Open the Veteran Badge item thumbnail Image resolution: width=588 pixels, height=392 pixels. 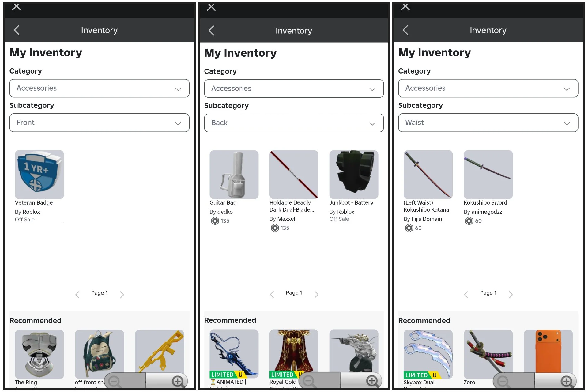click(40, 174)
